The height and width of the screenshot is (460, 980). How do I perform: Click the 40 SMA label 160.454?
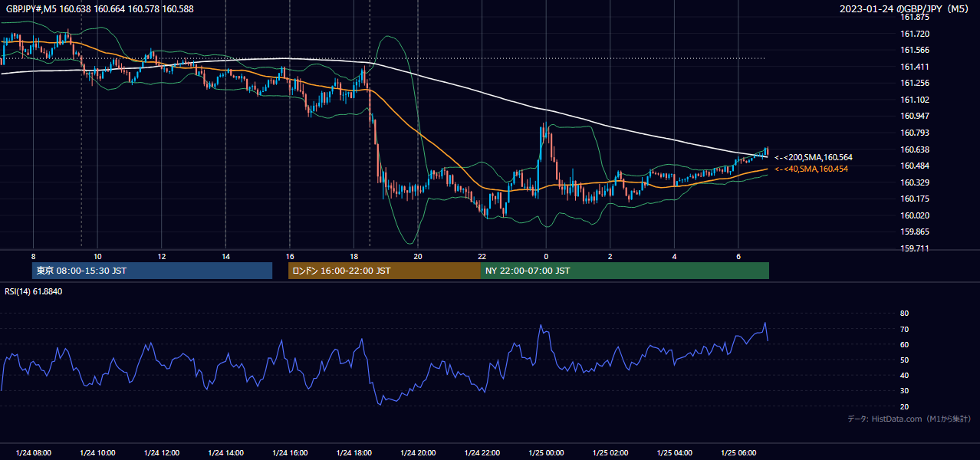(811, 169)
